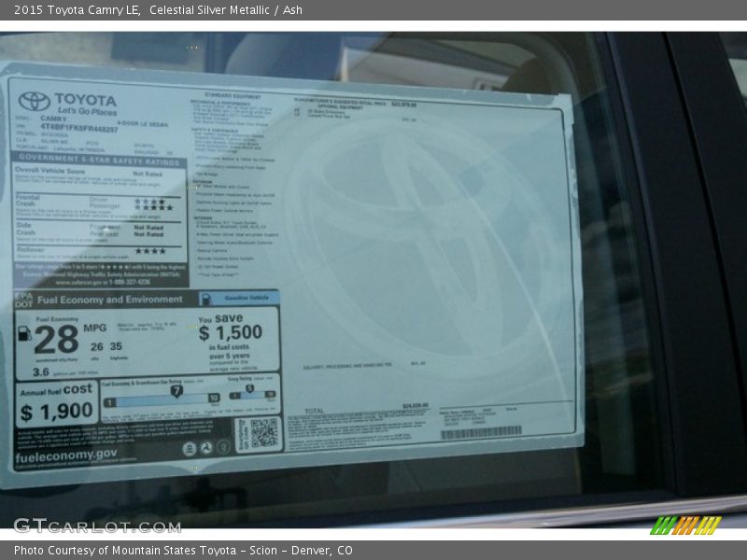The width and height of the screenshot is (747, 560).
Task: Click the 'Annual fuel cost' label
Action: pos(56,390)
